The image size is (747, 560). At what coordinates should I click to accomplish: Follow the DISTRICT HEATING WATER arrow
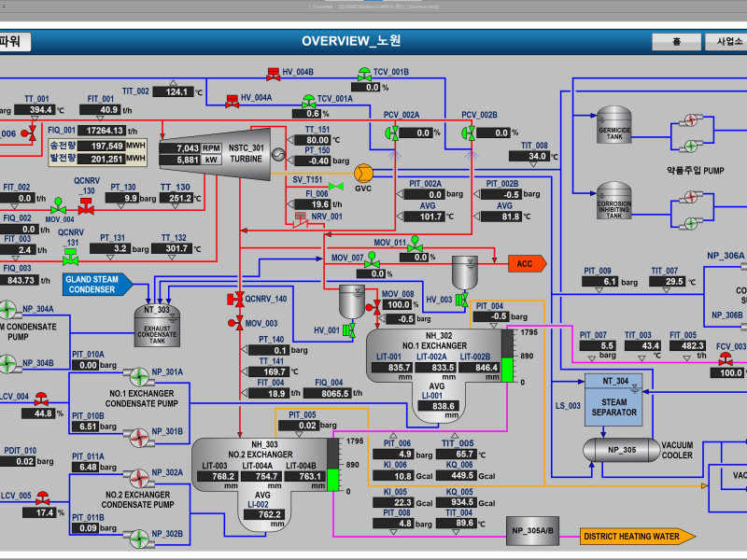pos(638,537)
